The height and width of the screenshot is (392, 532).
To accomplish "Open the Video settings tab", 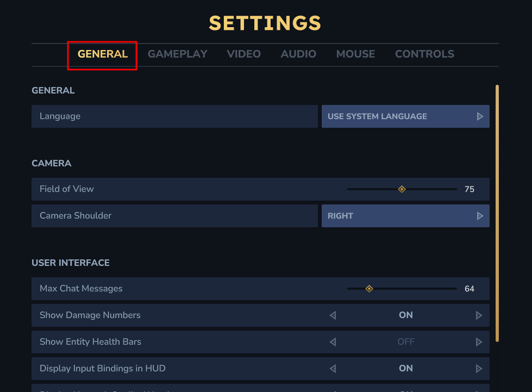I will pyautogui.click(x=244, y=54).
